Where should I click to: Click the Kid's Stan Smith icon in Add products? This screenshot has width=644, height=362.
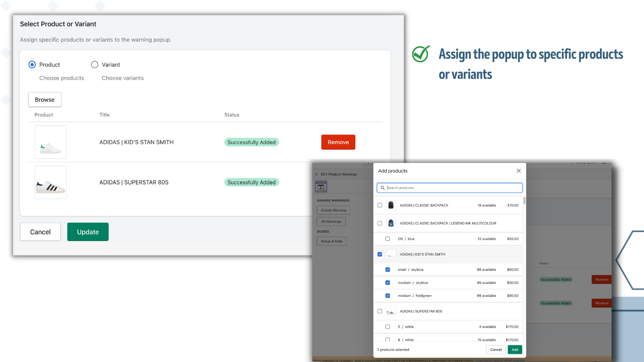click(391, 254)
